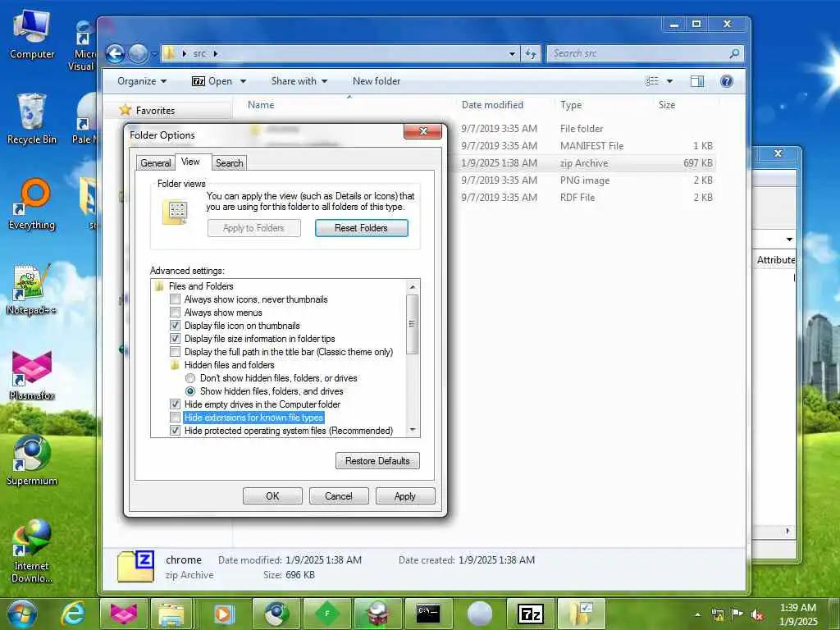Image resolution: width=840 pixels, height=630 pixels.
Task: Close the Folder Options dialog
Action: (x=422, y=131)
